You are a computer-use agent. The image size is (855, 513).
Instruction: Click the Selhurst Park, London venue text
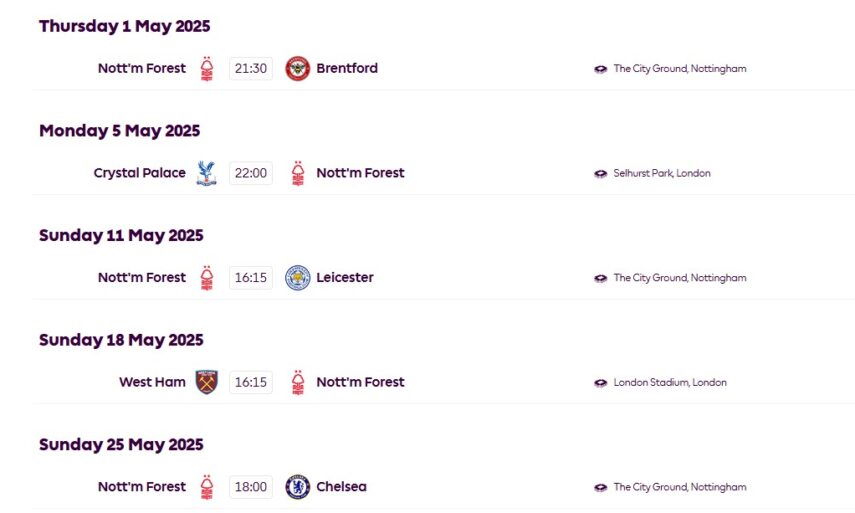click(x=662, y=174)
